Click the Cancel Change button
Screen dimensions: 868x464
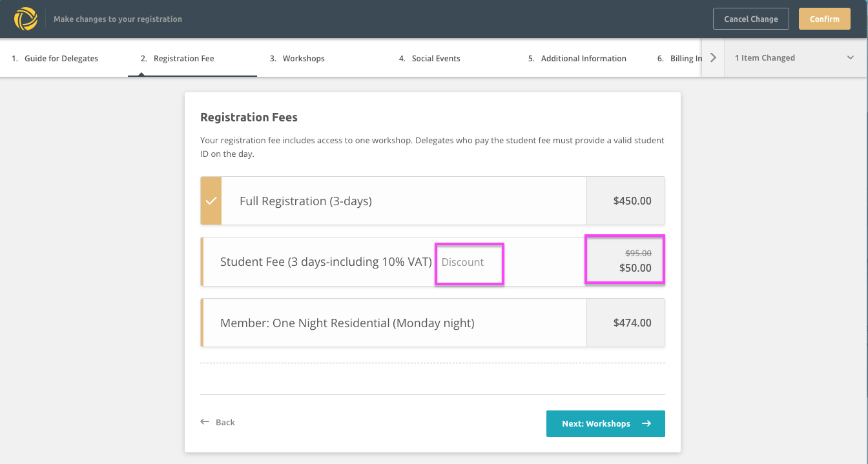pyautogui.click(x=751, y=19)
